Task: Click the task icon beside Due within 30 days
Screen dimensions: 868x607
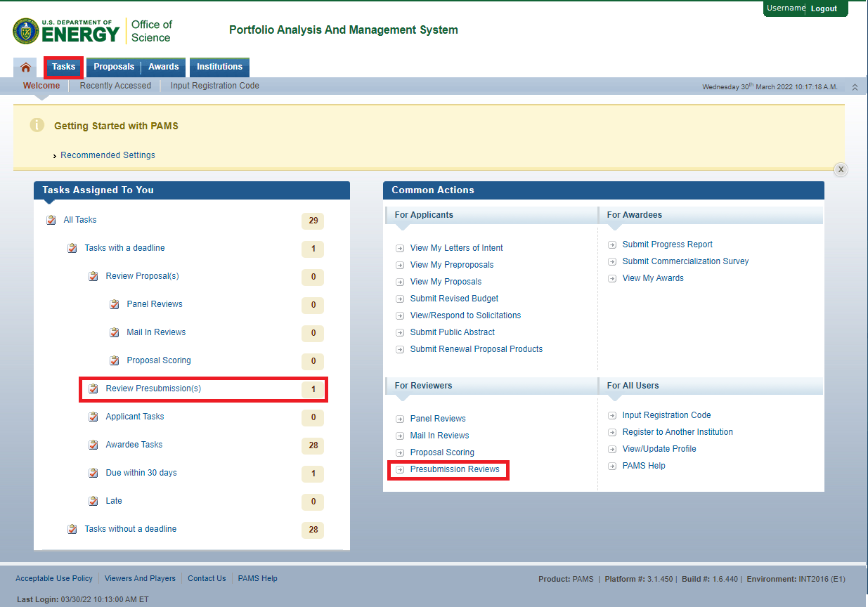Action: [x=93, y=473]
